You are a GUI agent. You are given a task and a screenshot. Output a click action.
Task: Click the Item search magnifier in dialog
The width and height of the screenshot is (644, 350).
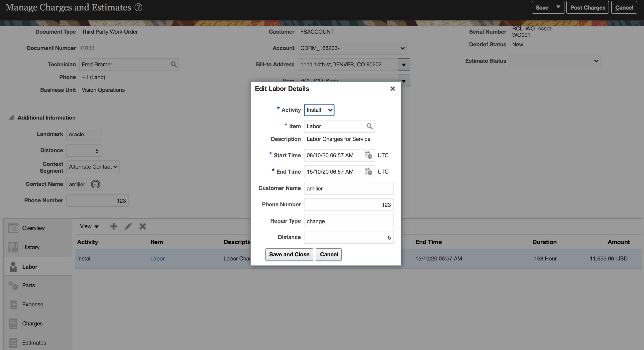pyautogui.click(x=369, y=126)
